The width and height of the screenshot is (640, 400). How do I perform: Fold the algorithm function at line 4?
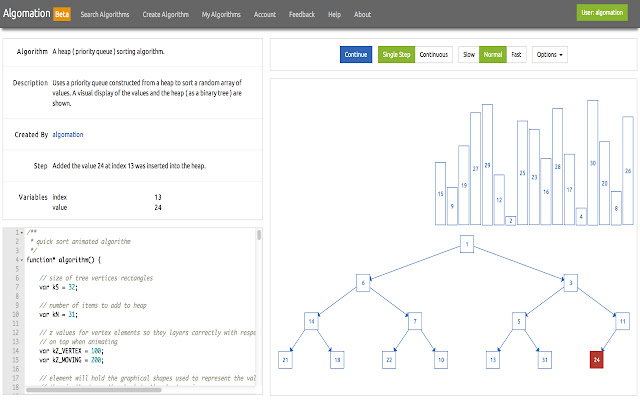19,259
